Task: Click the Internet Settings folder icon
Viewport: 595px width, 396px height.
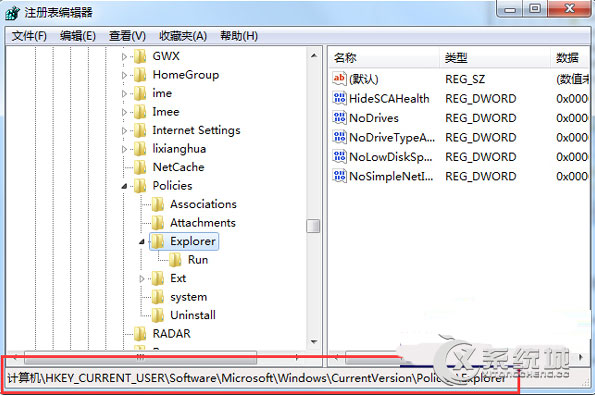Action: pyautogui.click(x=140, y=130)
